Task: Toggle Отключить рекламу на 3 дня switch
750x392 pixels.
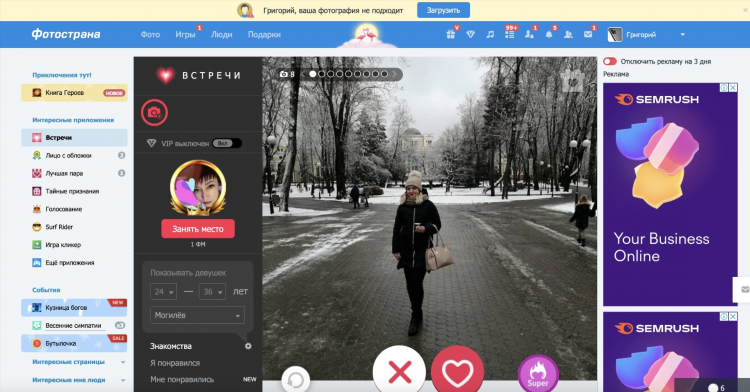Action: point(609,61)
